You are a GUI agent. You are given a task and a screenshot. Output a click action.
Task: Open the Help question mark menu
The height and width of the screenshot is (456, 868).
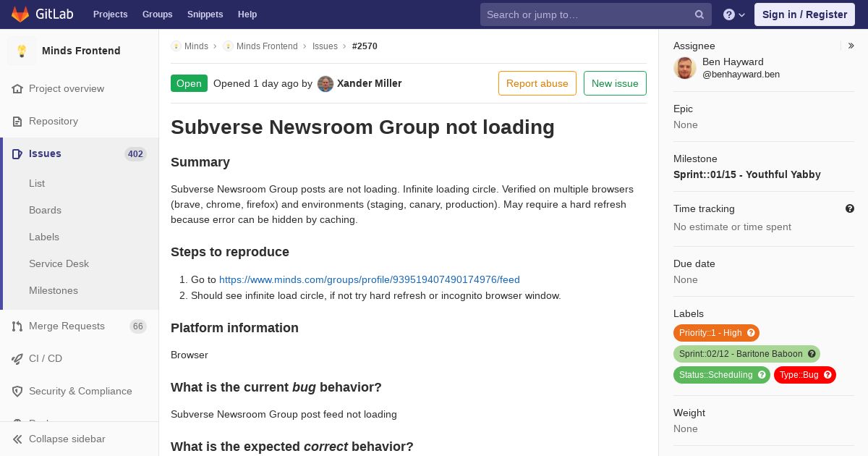(734, 14)
